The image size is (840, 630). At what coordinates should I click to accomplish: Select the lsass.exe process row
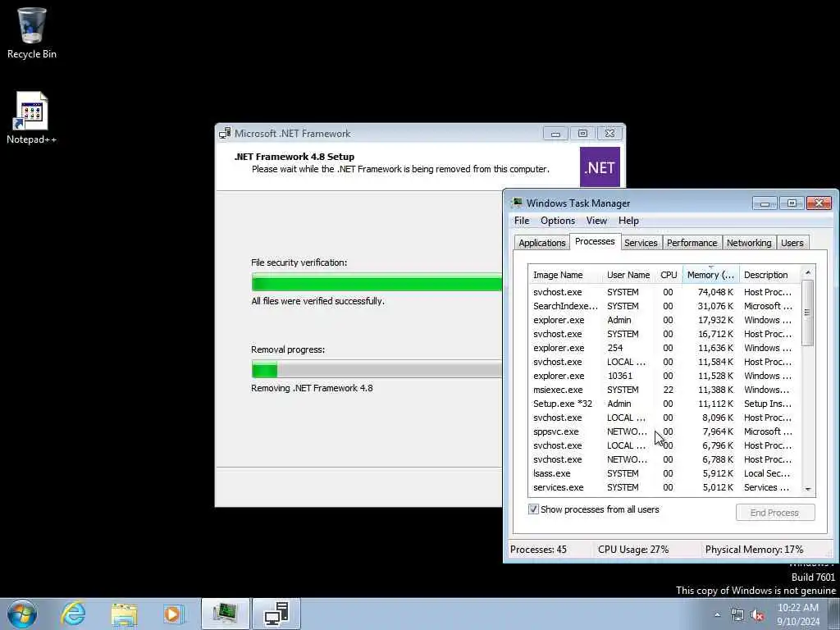(x=664, y=473)
